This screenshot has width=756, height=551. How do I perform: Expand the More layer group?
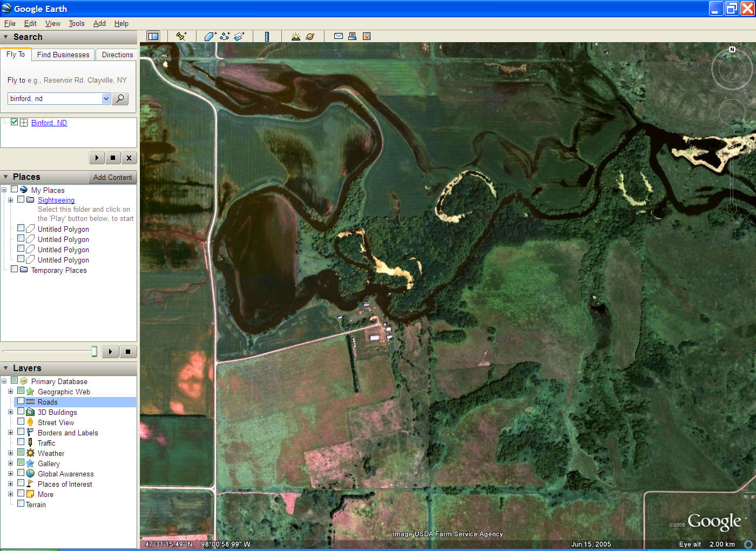click(x=10, y=494)
